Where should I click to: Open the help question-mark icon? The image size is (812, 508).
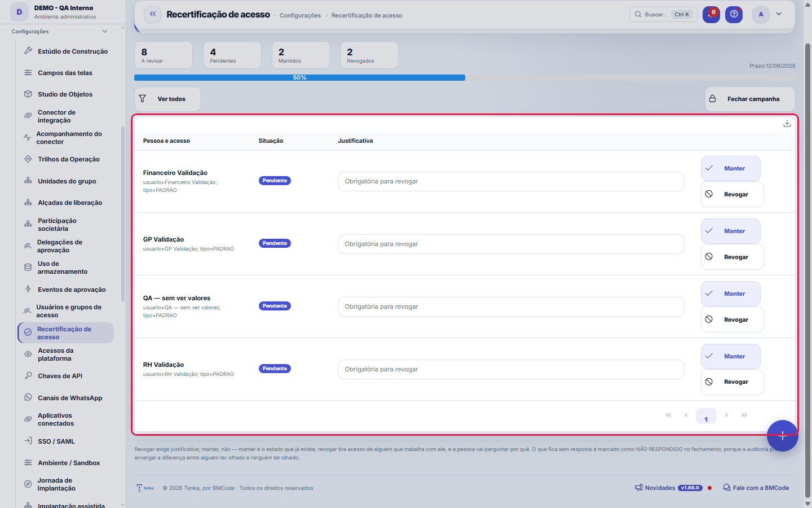[734, 15]
